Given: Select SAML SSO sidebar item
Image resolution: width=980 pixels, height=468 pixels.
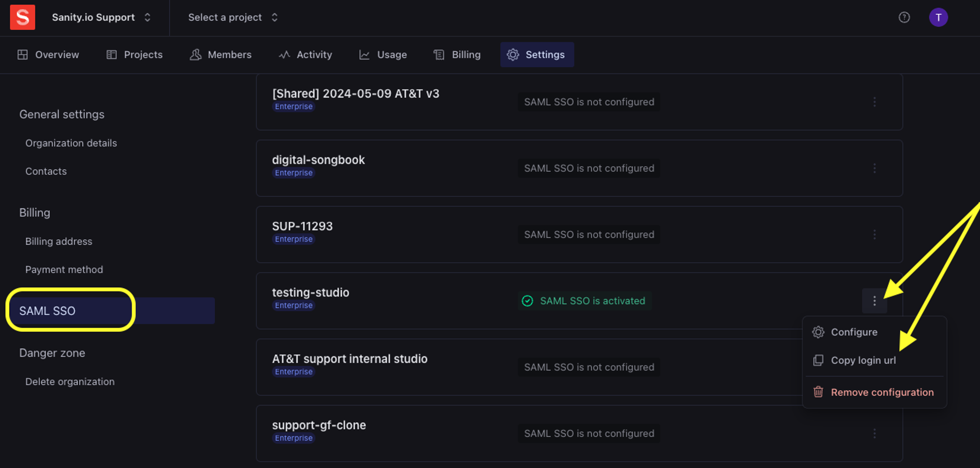Looking at the screenshot, I should 47,311.
